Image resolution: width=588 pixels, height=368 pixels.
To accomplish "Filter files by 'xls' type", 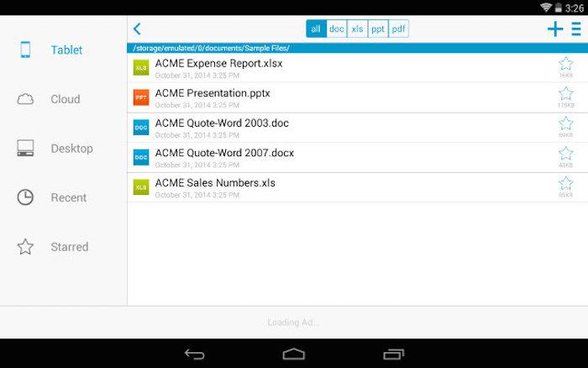I will click(x=357, y=29).
